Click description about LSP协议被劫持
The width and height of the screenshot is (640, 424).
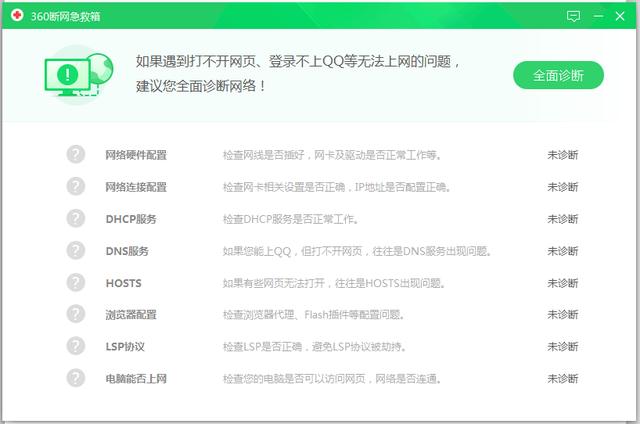click(x=314, y=347)
